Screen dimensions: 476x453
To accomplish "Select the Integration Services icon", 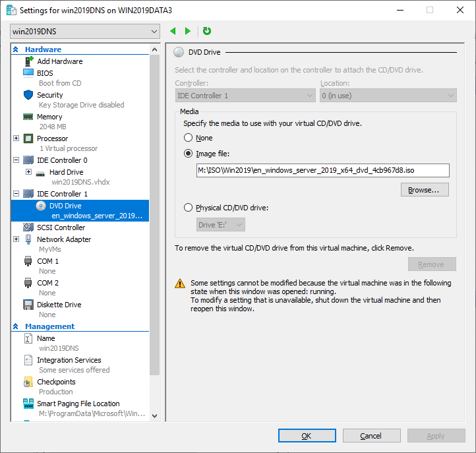I will 28,360.
